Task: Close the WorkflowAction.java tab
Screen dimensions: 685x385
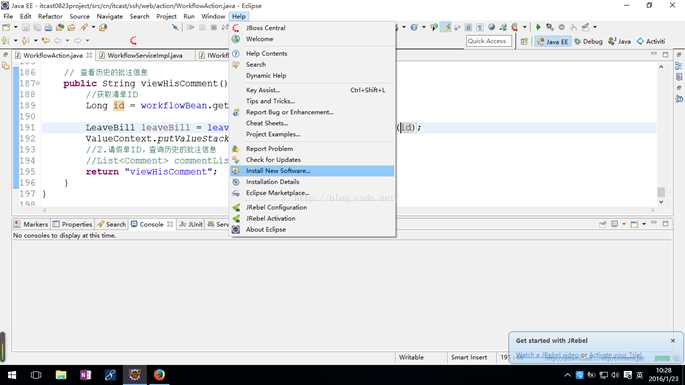Action: coord(89,55)
